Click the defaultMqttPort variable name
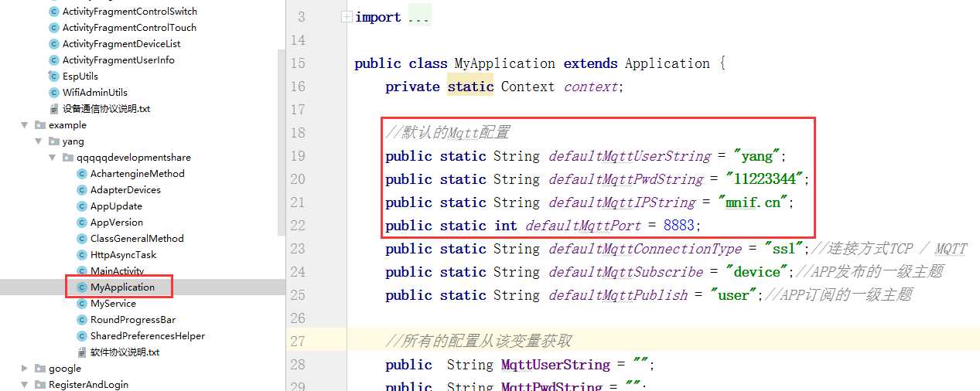This screenshot has height=391, width=980. (x=582, y=226)
